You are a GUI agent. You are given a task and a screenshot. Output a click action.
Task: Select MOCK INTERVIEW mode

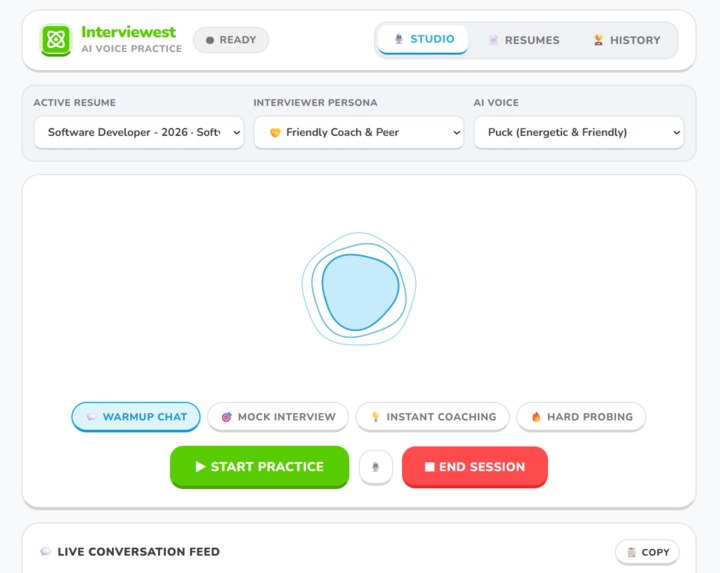click(x=278, y=417)
